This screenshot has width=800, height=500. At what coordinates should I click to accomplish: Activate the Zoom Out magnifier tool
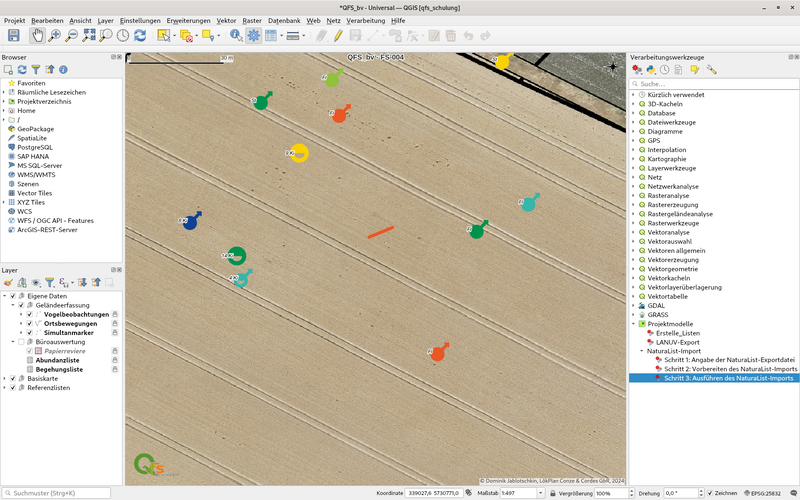[x=71, y=35]
